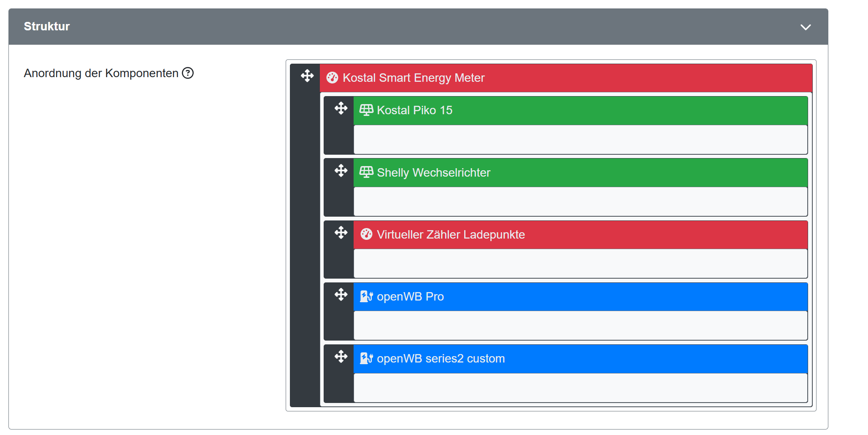
Task: Click move handle of Virtueller Zähler Ladepunkte
Action: click(x=341, y=233)
